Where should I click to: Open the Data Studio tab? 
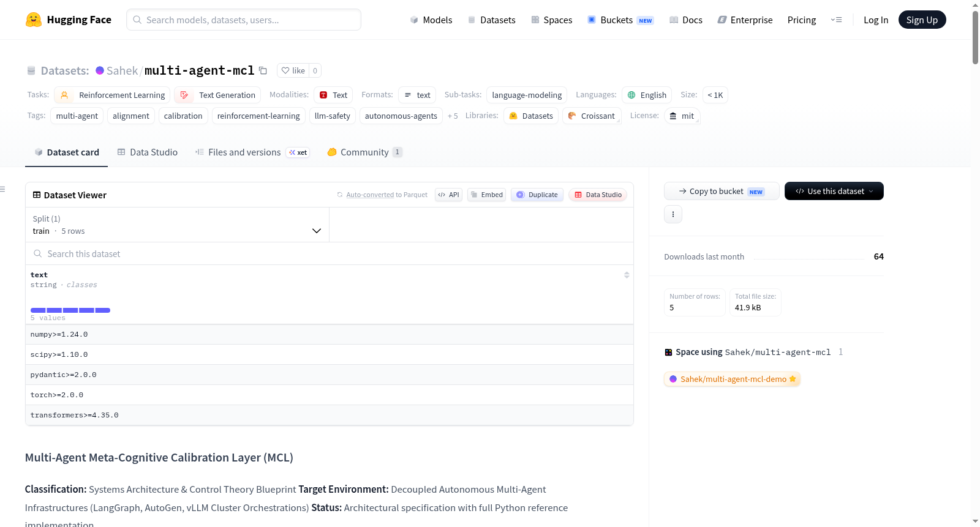tap(148, 152)
